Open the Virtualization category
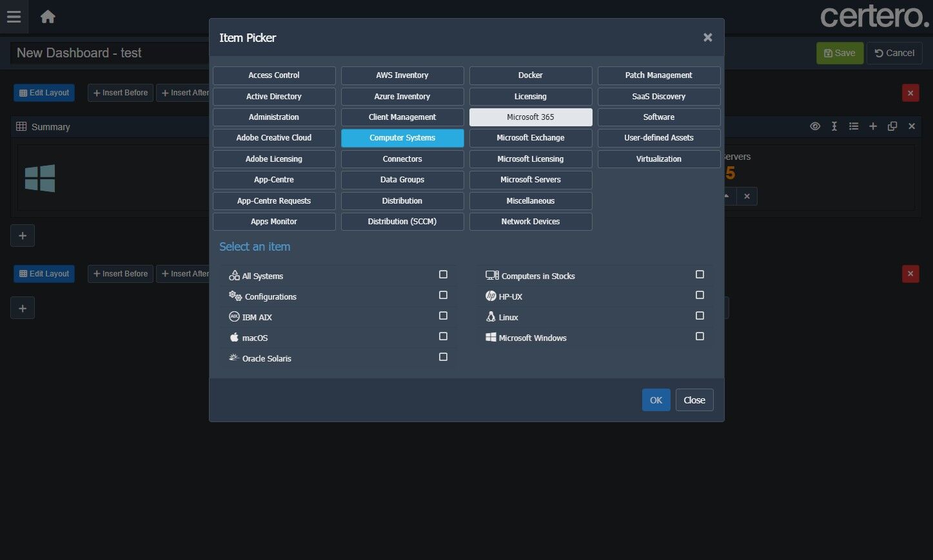 (x=659, y=159)
